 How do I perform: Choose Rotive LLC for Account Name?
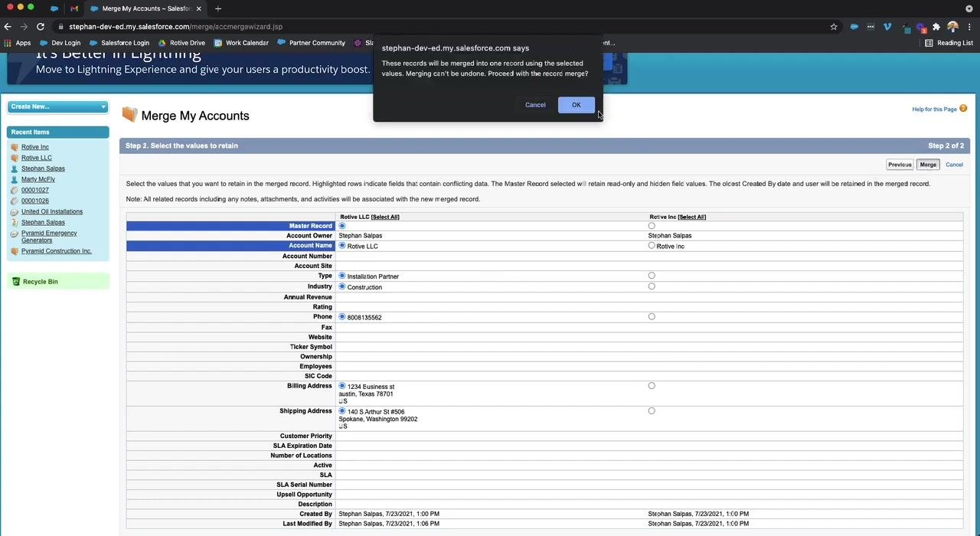342,246
